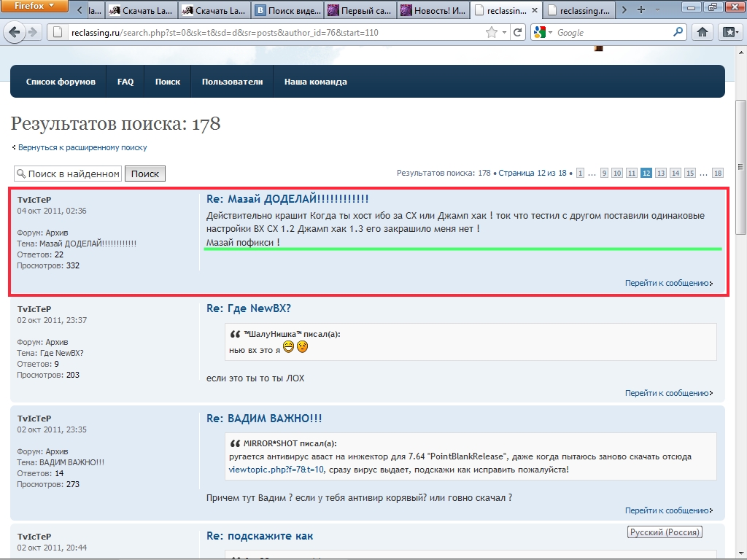Screen dimensions: 747x560
Task: Open the Firefox application menu
Action: click(35, 7)
